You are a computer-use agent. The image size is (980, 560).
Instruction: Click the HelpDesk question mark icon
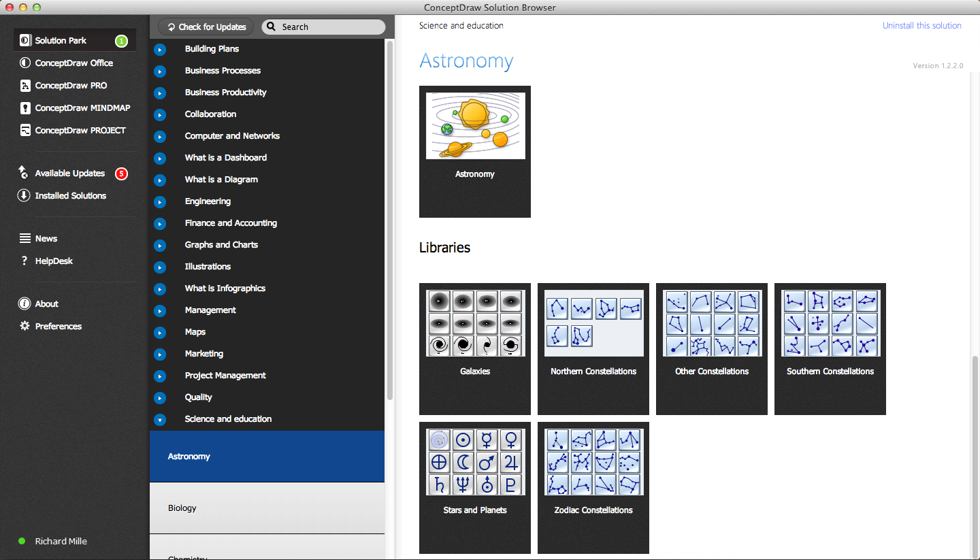[24, 261]
